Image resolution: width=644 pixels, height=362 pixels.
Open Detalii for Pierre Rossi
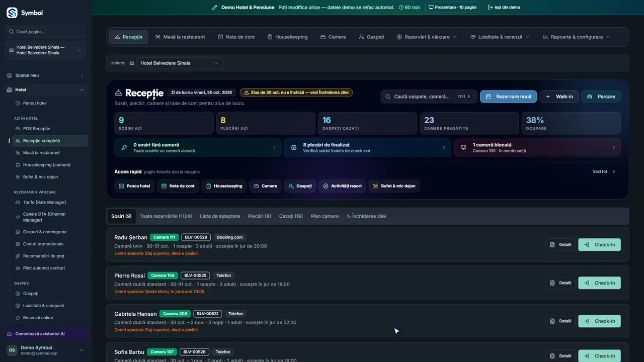(x=560, y=283)
